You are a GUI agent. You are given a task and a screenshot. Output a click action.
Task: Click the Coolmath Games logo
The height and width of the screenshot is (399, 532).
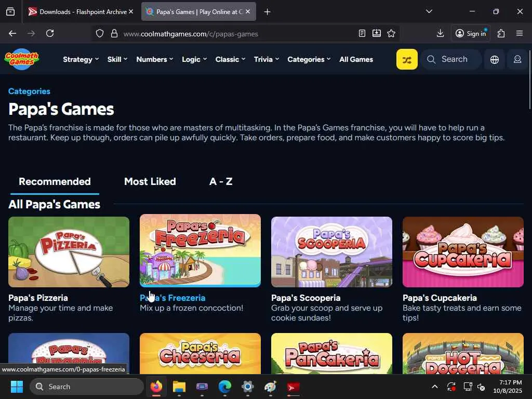tap(22, 59)
